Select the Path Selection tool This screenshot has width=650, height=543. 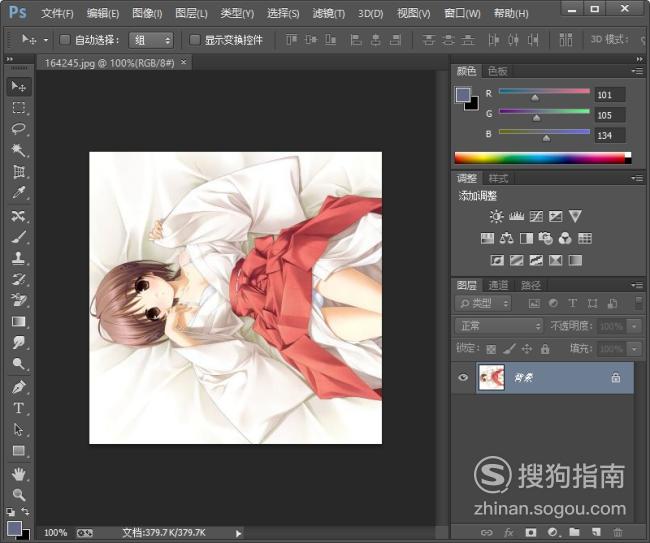coord(19,429)
